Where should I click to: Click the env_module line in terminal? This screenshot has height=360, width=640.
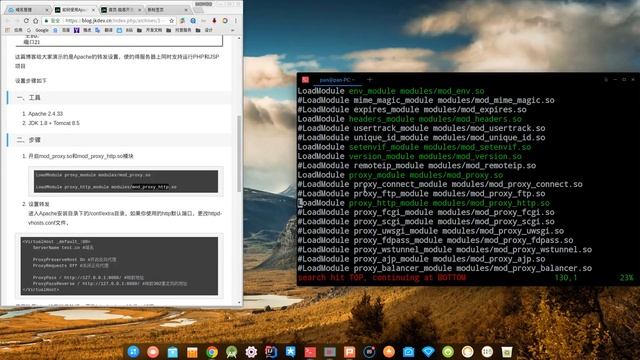(391, 91)
